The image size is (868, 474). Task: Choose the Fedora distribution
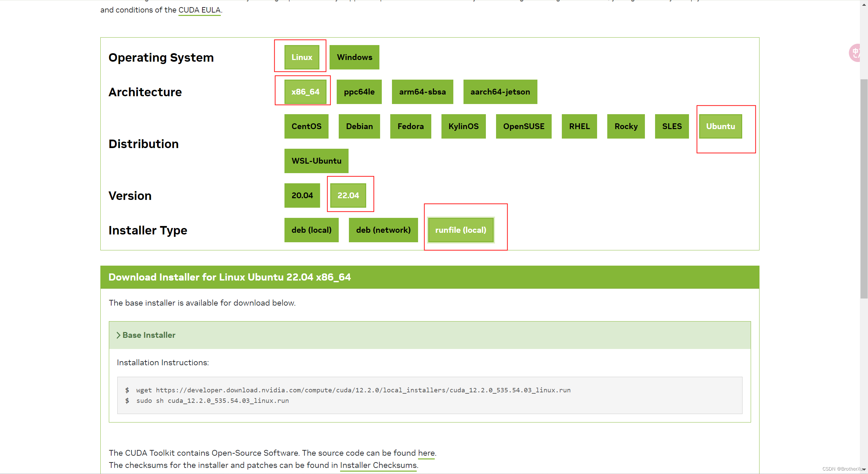[410, 126]
